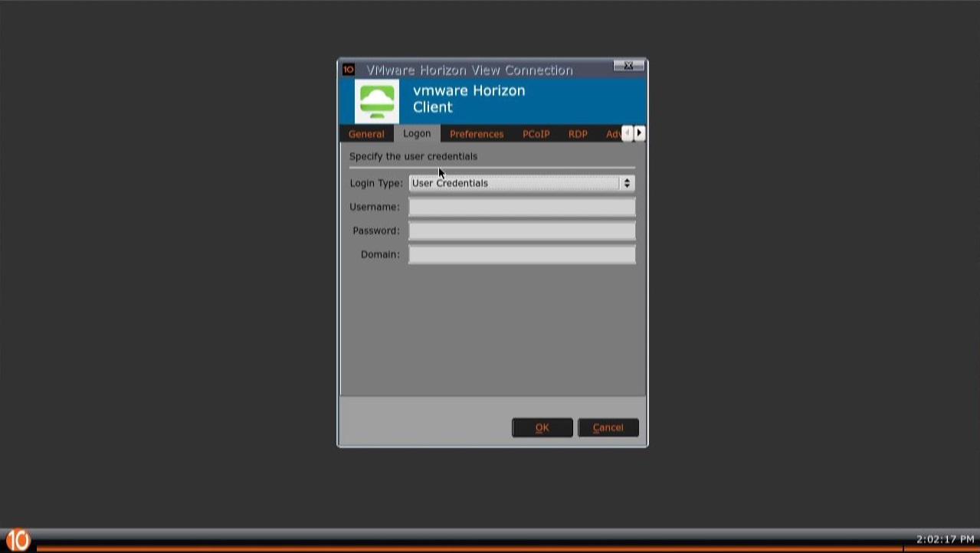Focus the Username input field
The image size is (980, 553).
coord(522,207)
